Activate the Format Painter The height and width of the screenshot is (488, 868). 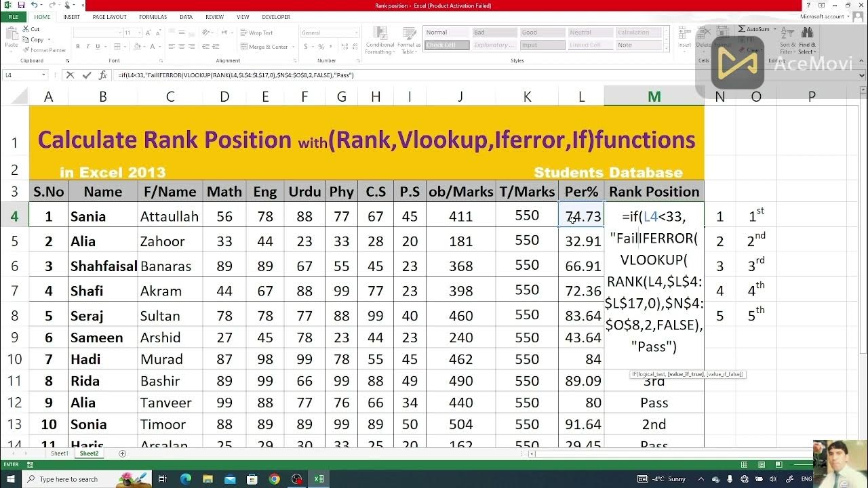coord(44,49)
